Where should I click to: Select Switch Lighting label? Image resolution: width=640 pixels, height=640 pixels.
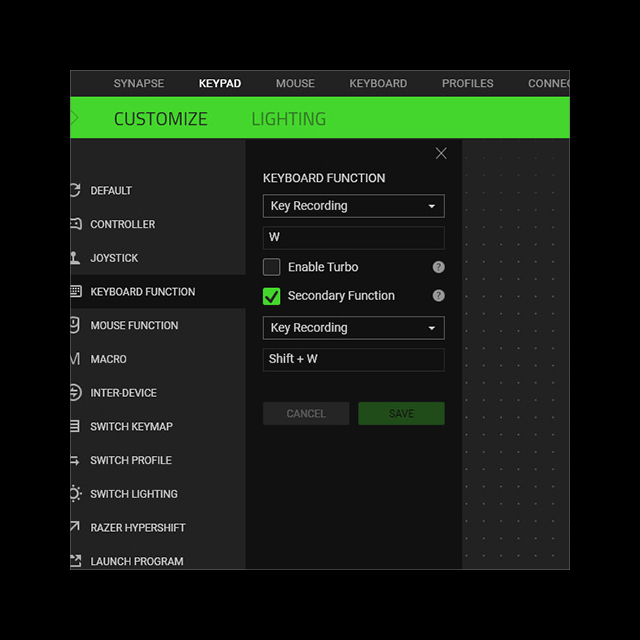coord(134,494)
